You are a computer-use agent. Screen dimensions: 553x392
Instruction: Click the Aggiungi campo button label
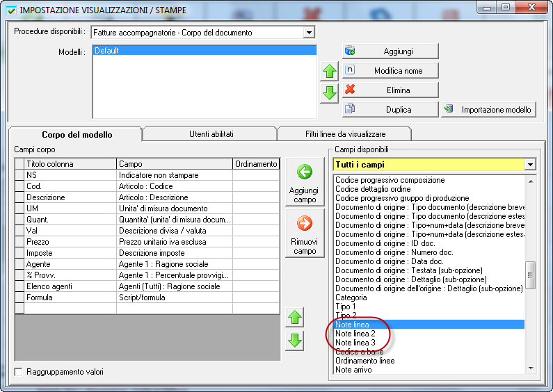point(304,195)
